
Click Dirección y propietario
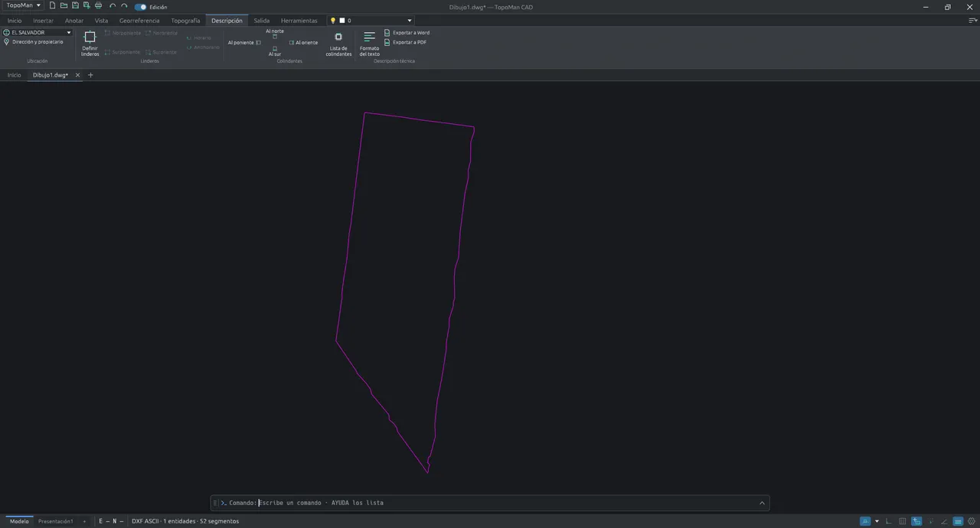34,42
